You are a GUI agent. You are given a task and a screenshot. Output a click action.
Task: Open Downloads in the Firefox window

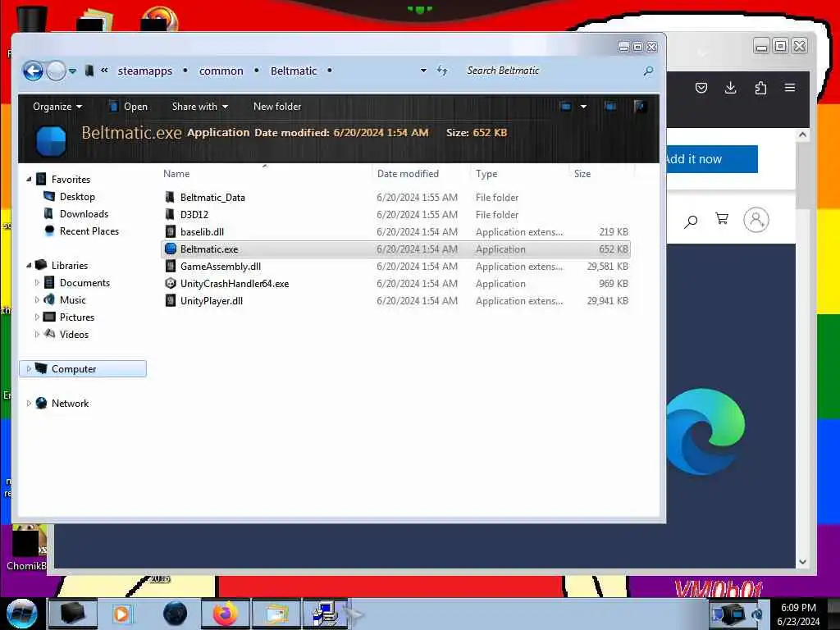(730, 88)
